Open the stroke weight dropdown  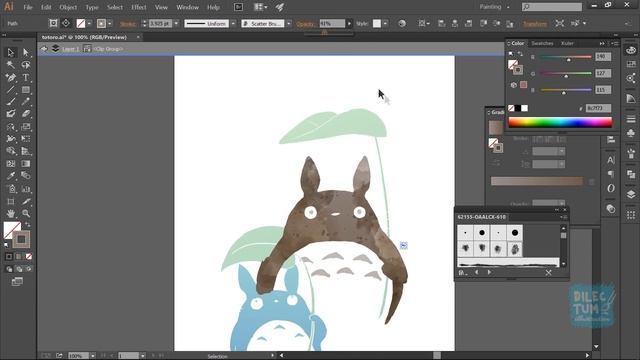[x=176, y=24]
